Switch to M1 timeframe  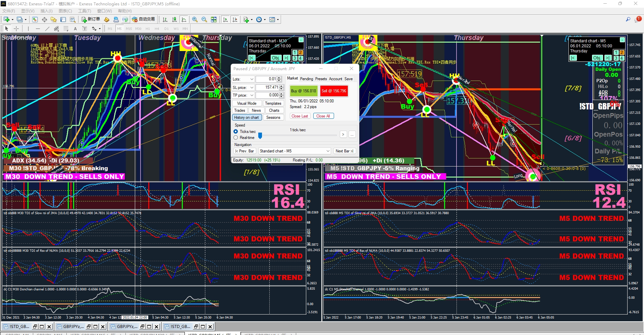coord(110,29)
